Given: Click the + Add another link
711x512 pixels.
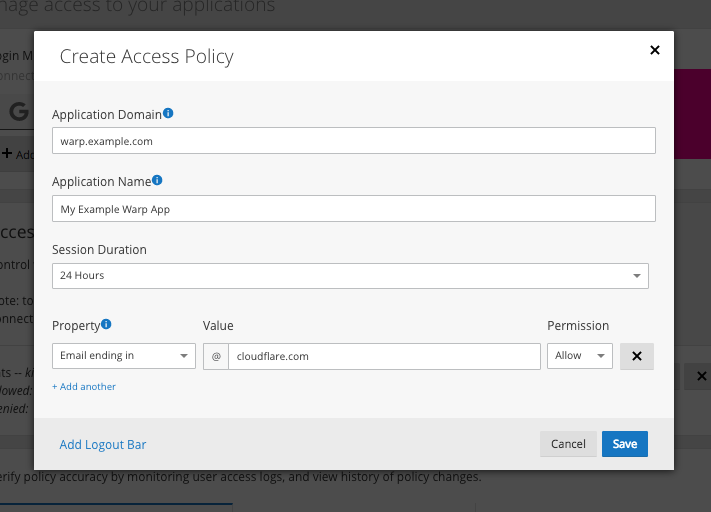Looking at the screenshot, I should point(84,386).
